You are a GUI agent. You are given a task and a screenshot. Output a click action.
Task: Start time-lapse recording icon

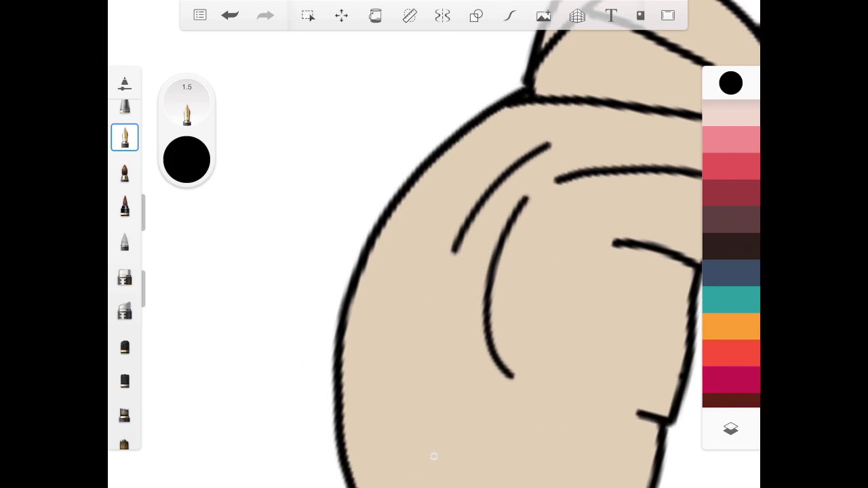point(640,15)
